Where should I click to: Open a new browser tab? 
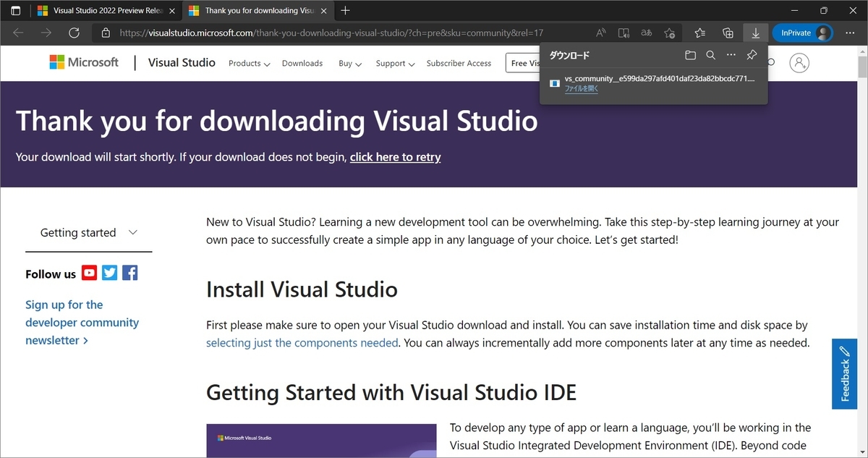coord(346,11)
